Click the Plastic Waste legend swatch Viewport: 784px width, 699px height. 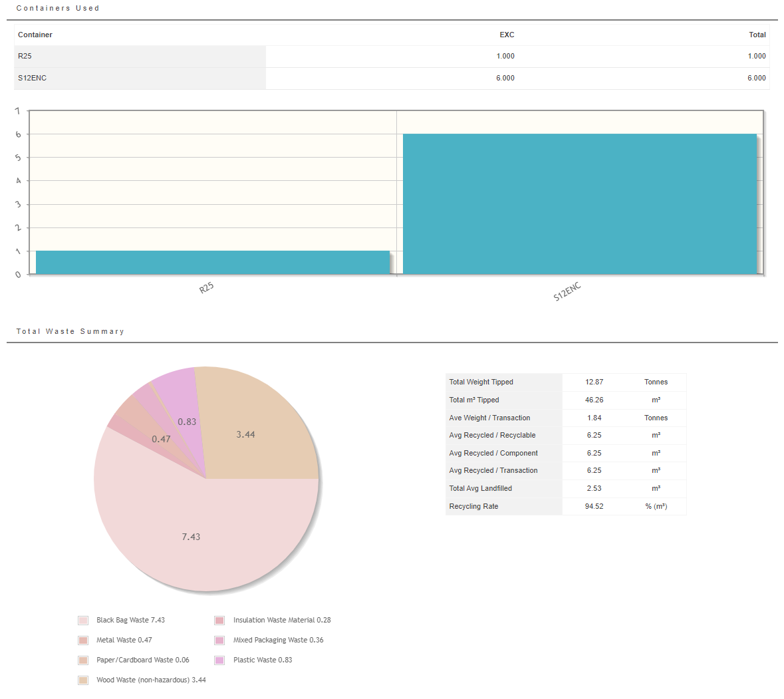pyautogui.click(x=219, y=660)
